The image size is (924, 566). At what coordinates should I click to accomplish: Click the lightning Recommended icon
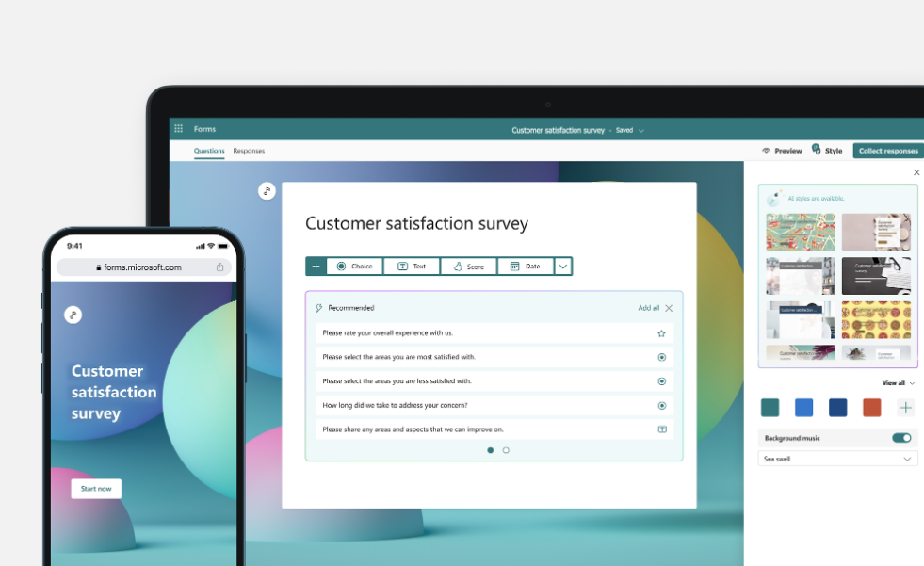point(318,308)
